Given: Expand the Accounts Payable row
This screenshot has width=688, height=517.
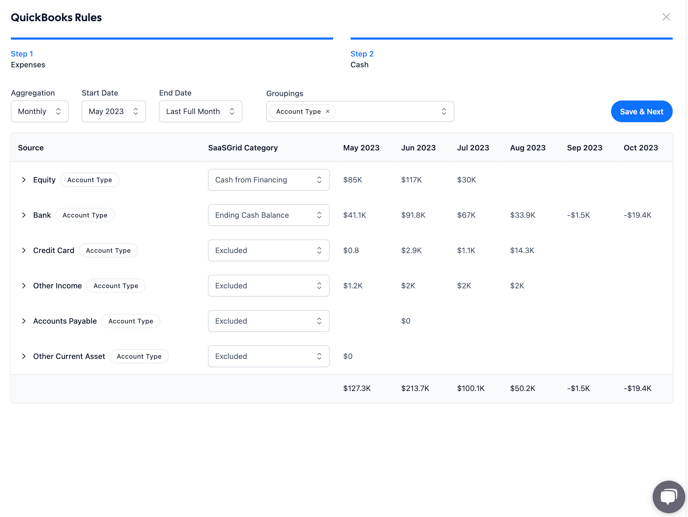Looking at the screenshot, I should 24,321.
